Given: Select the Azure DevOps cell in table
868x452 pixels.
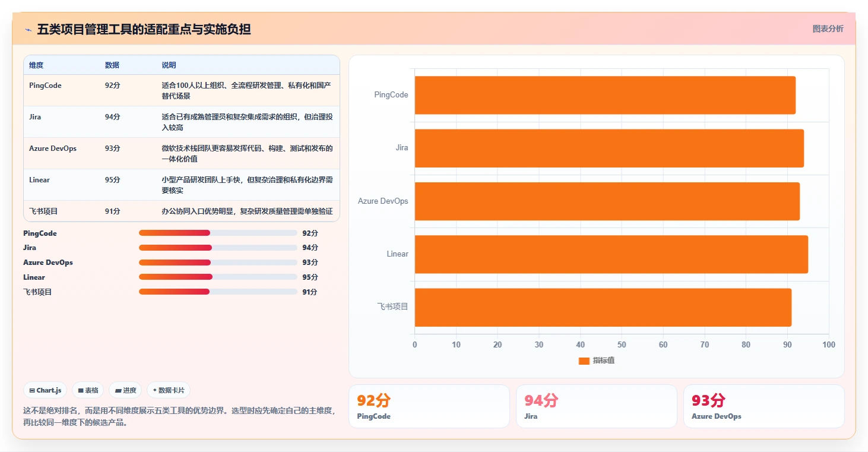Looking at the screenshot, I should [x=53, y=148].
